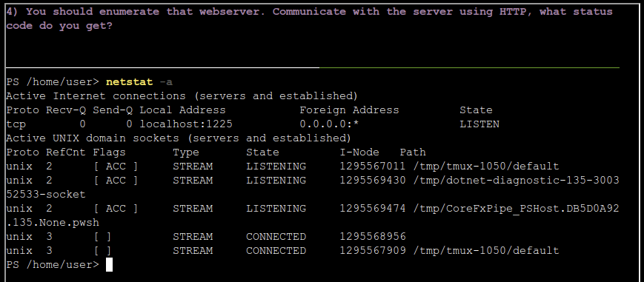
Task: Click the dotnet-diagnostic socket path
Action: (x=517, y=180)
